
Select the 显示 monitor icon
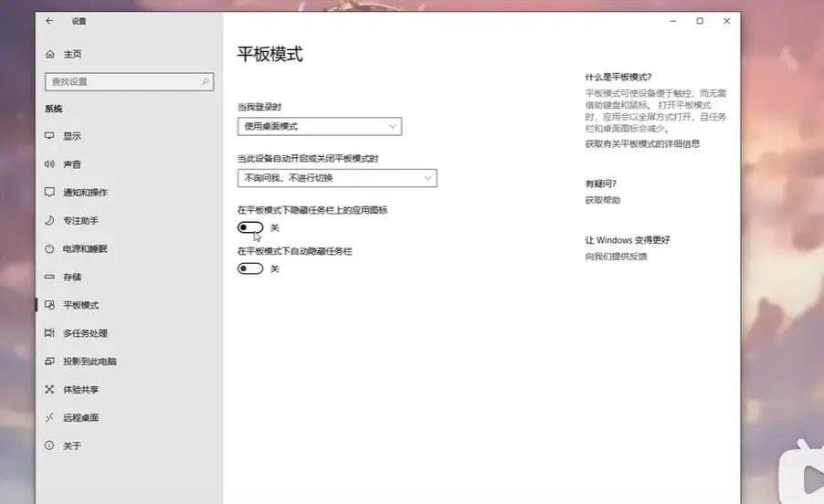point(49,135)
